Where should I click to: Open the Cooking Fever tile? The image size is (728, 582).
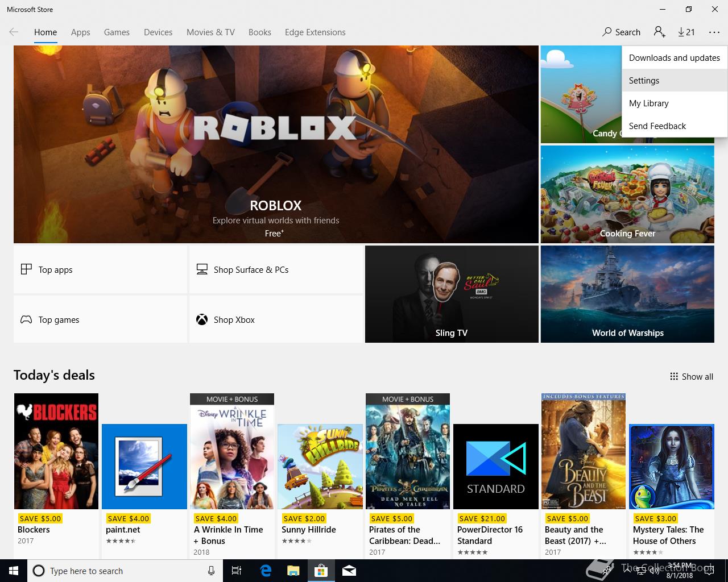pos(627,194)
